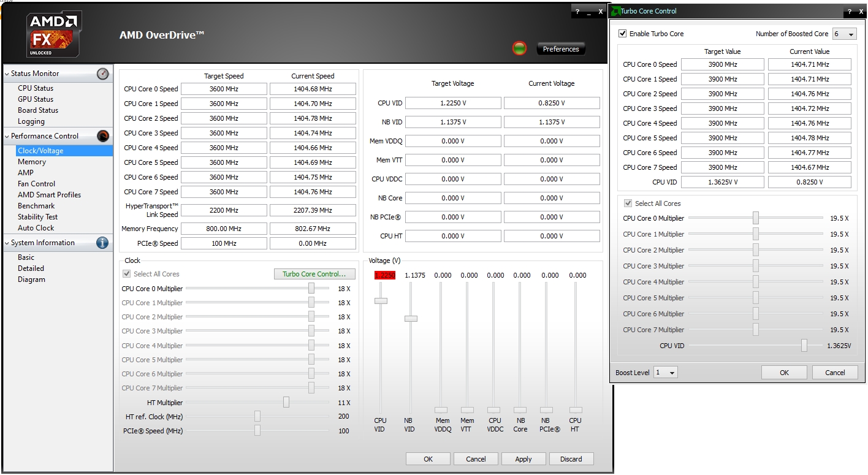The image size is (868, 475).
Task: Select AMP in the sidebar
Action: tap(26, 173)
